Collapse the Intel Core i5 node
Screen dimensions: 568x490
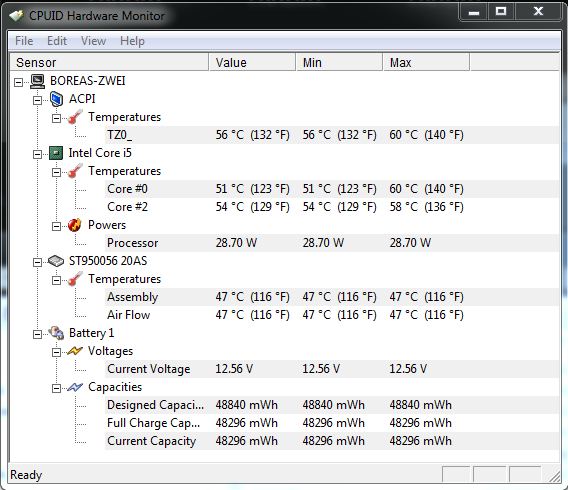pos(37,155)
